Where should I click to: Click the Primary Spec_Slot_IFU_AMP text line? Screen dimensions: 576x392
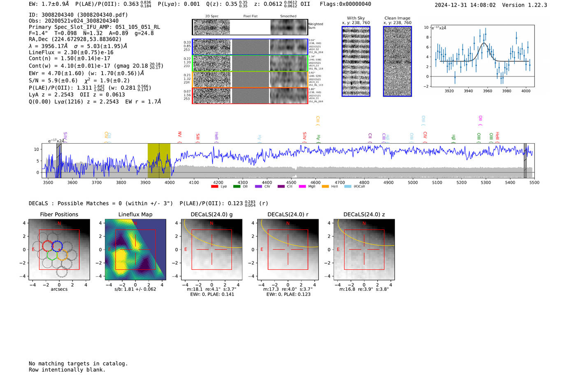click(x=95, y=27)
